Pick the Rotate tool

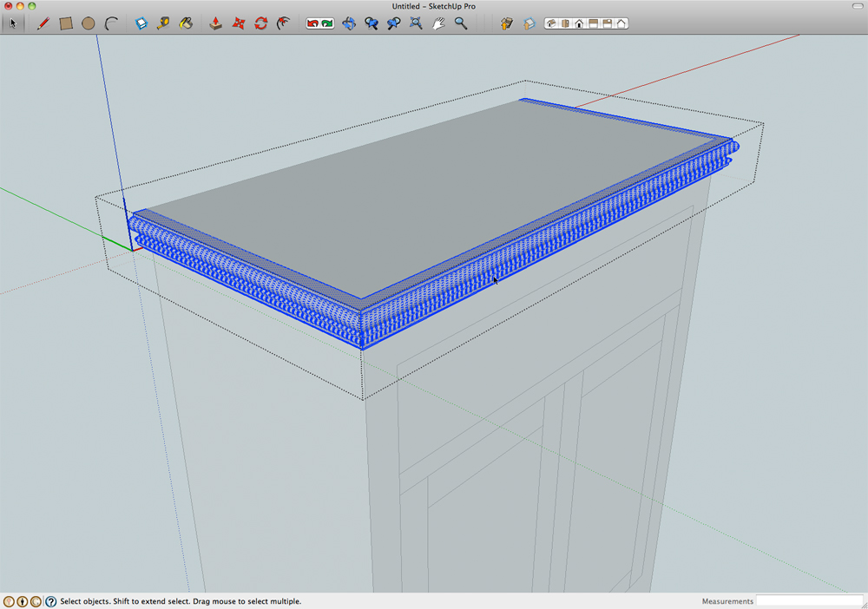260,23
